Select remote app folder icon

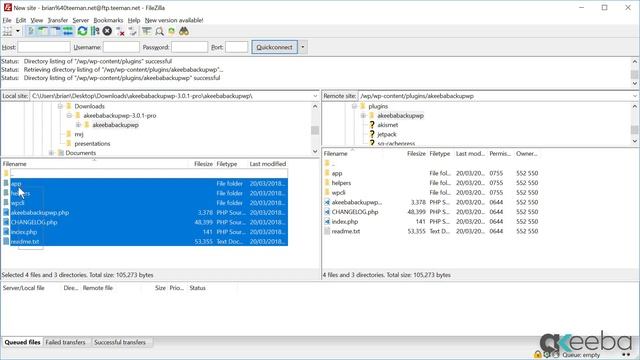click(327, 173)
